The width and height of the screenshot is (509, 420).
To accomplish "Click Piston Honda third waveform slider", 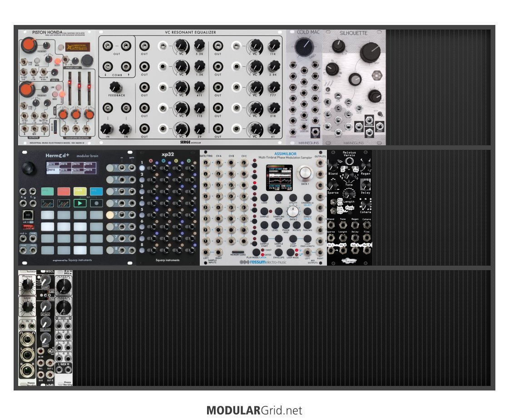I will (89, 88).
